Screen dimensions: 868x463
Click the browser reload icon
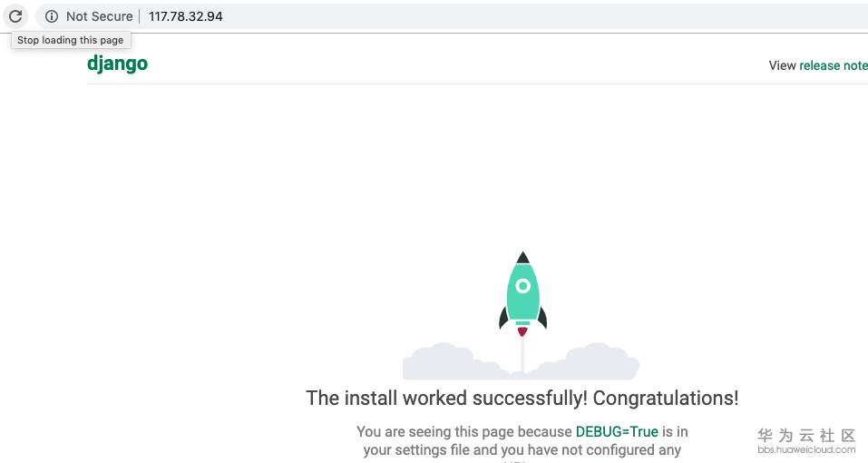[x=15, y=16]
